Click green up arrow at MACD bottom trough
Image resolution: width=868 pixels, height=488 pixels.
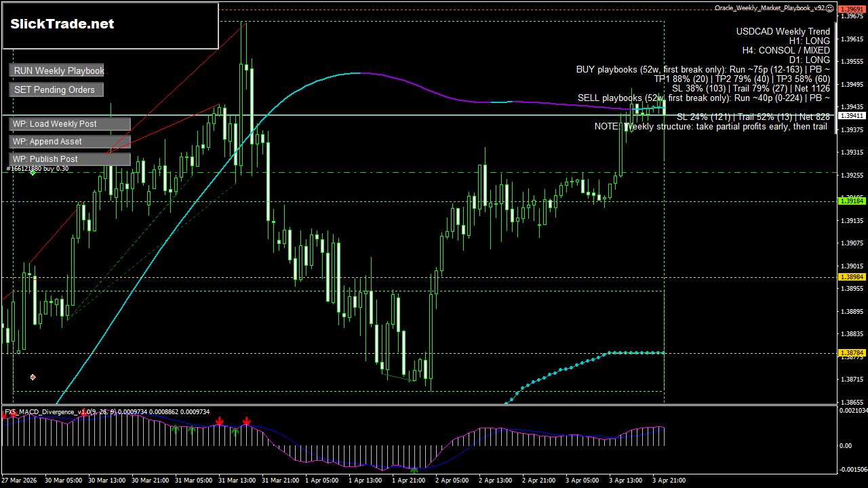click(x=414, y=469)
